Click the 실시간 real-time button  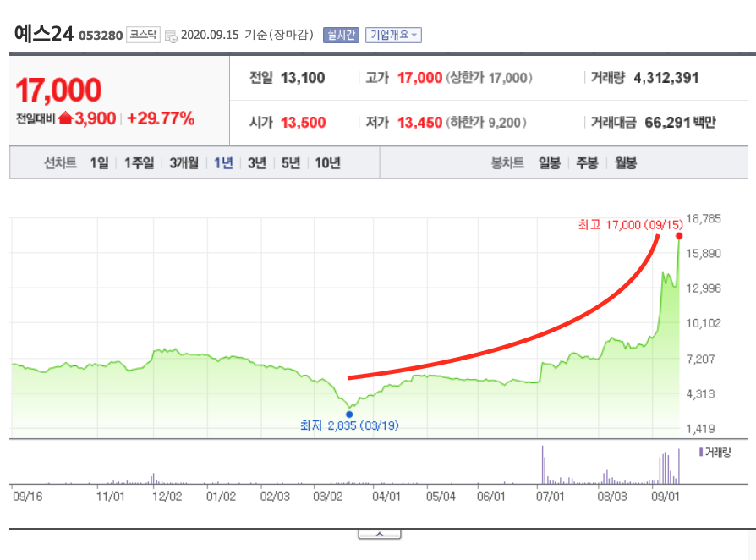[341, 36]
